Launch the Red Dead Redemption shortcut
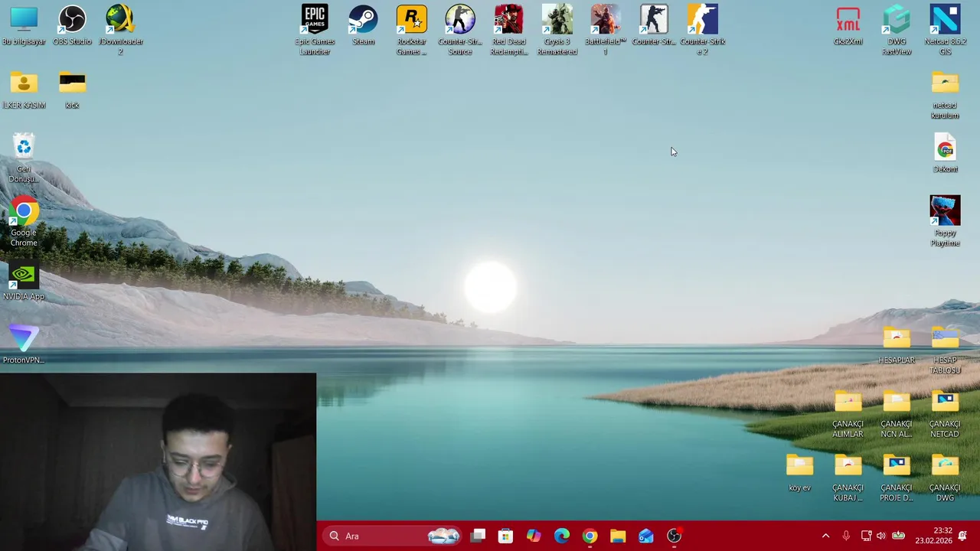The height and width of the screenshot is (551, 980). tap(508, 31)
